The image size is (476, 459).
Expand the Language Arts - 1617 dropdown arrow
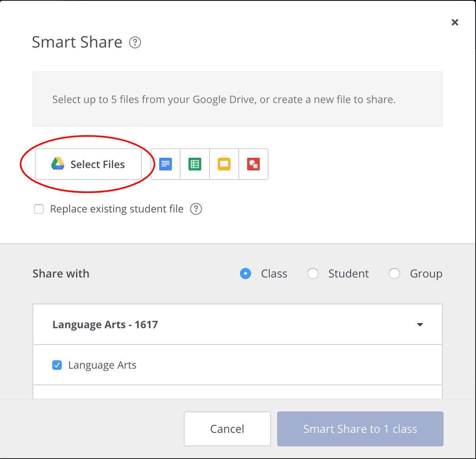tap(420, 325)
